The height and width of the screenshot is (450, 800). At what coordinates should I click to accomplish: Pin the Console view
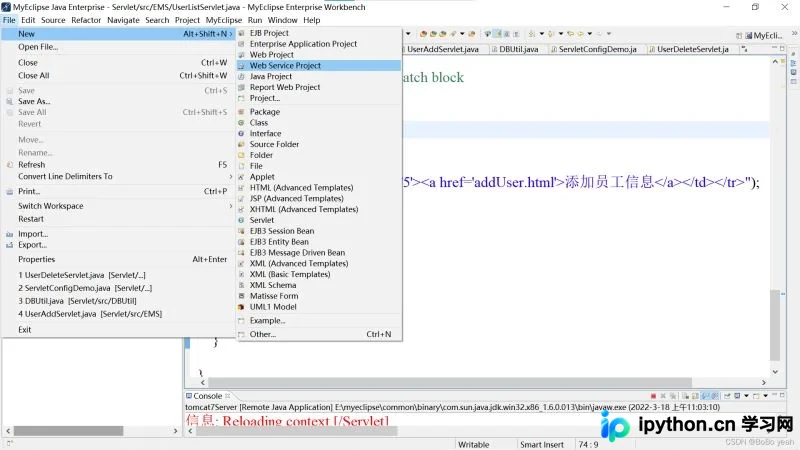tap(727, 396)
